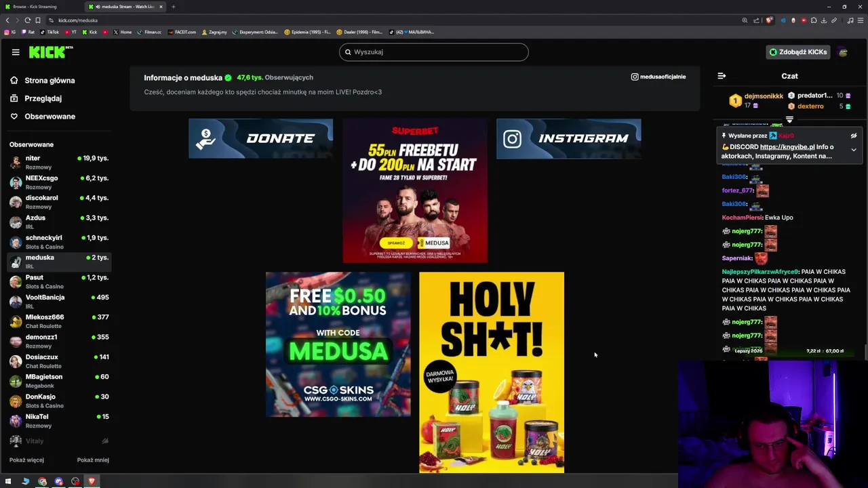Open a new browser tab
This screenshot has height=488, width=868.
tap(173, 7)
